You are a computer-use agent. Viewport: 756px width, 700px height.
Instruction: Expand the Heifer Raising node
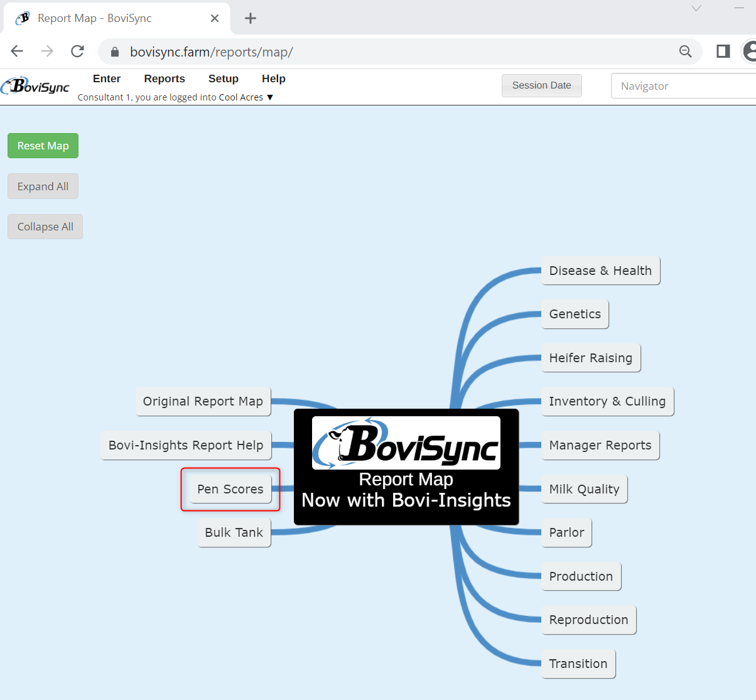[591, 358]
